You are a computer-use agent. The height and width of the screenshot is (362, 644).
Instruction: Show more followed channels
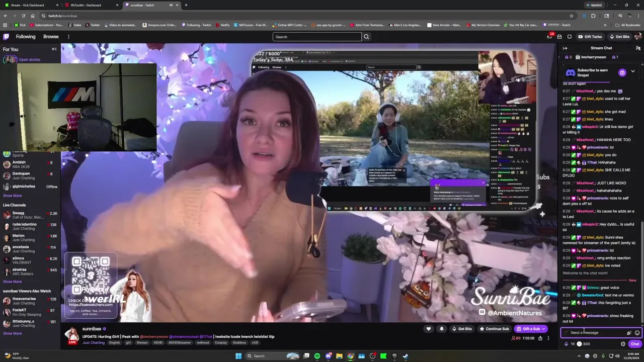pos(13,196)
